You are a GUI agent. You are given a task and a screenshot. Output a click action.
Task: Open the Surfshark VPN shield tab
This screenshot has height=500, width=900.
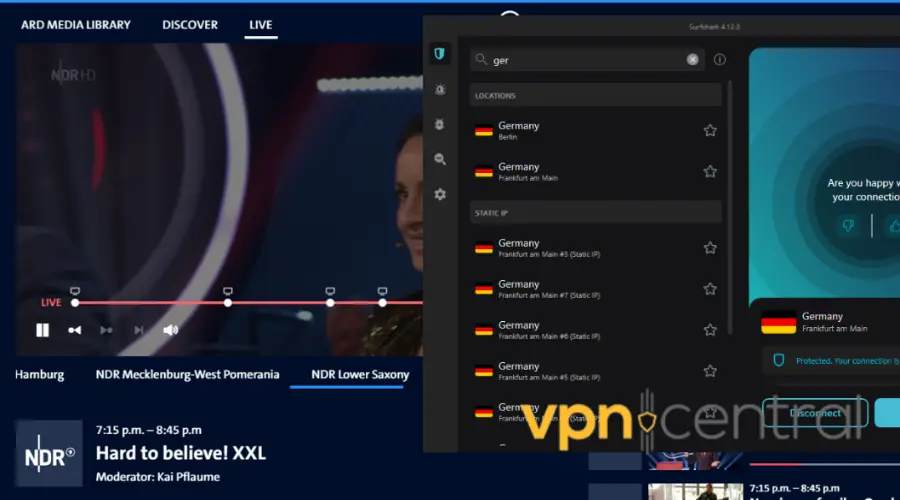click(x=440, y=54)
